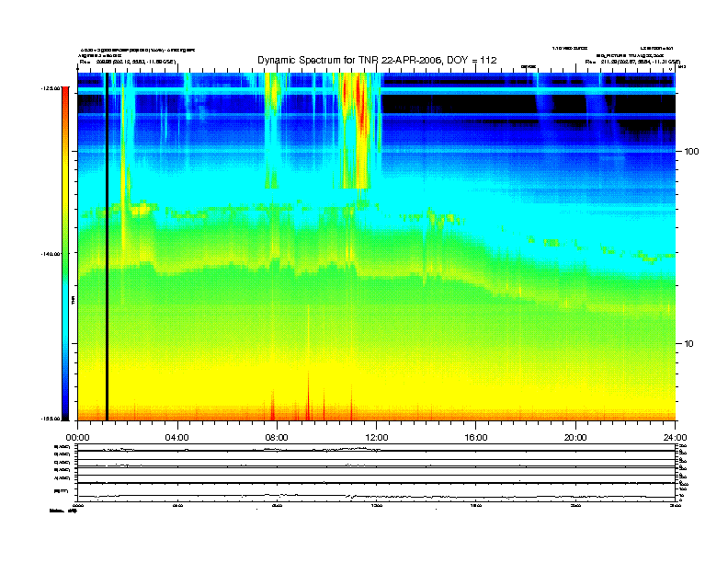Click the -140.00 colorbar label
The image size is (728, 563).
(51, 254)
